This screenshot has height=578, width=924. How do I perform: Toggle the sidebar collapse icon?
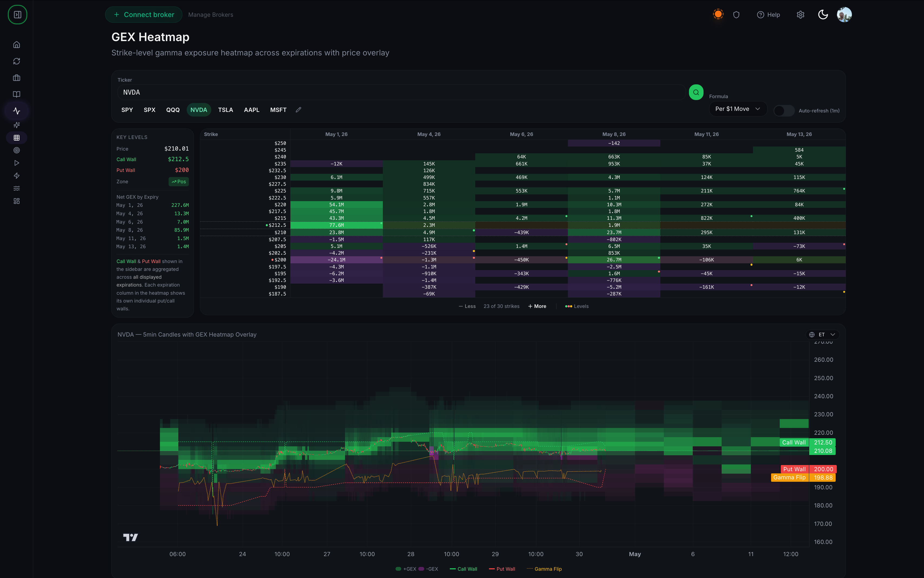click(17, 15)
